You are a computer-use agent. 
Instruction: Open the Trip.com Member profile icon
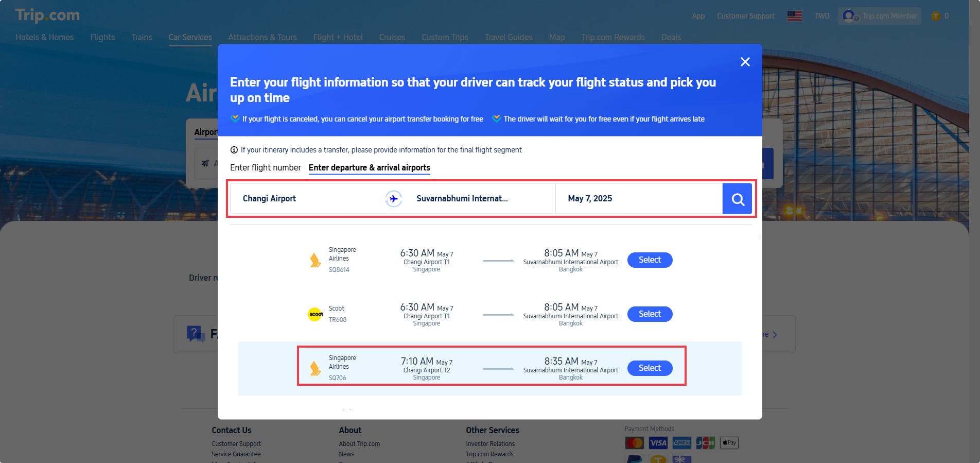(849, 15)
